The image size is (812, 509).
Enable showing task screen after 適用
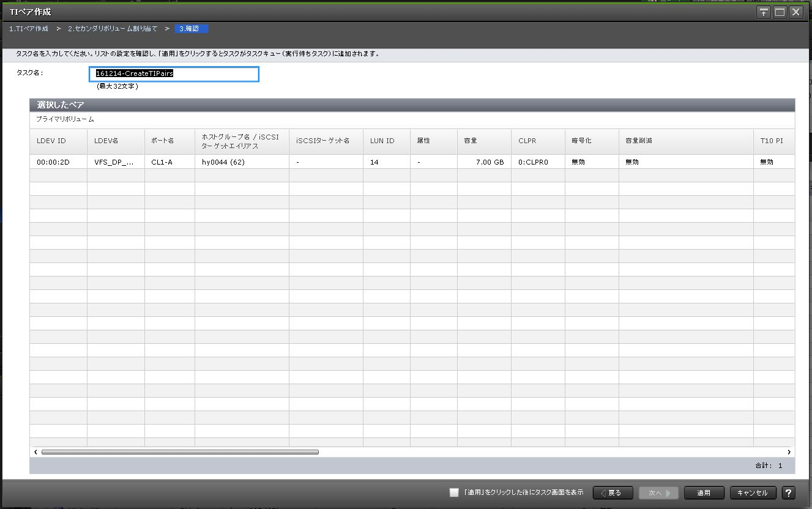(x=453, y=492)
